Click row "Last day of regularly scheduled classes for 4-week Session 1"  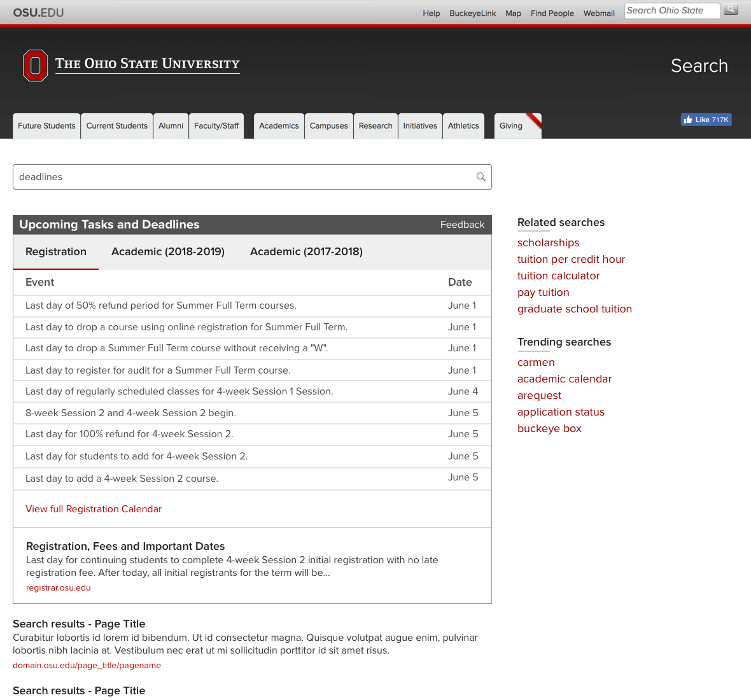[x=253, y=391]
